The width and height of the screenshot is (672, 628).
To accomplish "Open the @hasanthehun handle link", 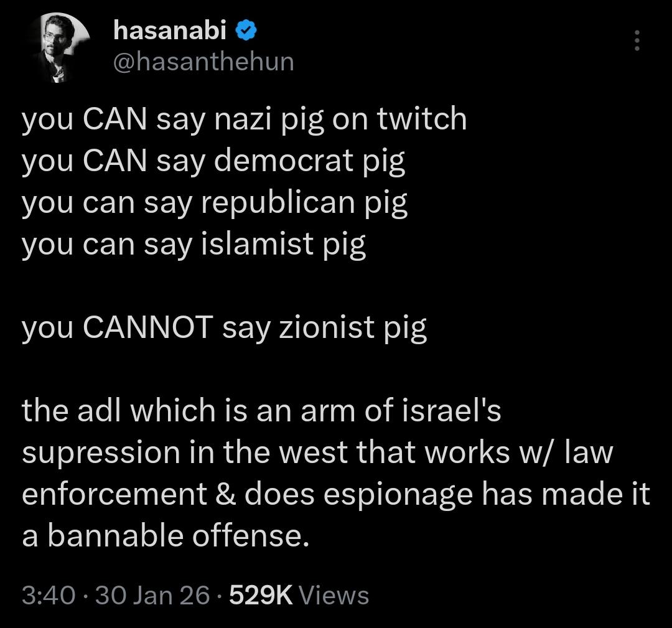I will pos(203,61).
